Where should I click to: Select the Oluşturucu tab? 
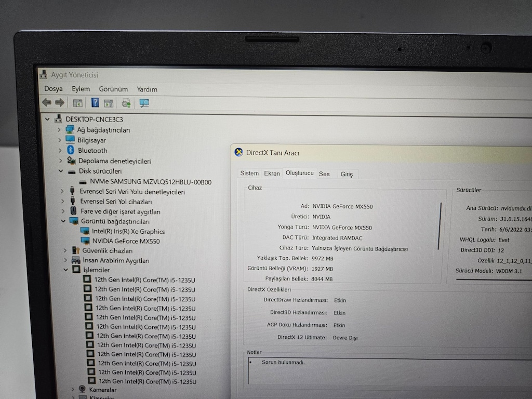[x=300, y=172]
